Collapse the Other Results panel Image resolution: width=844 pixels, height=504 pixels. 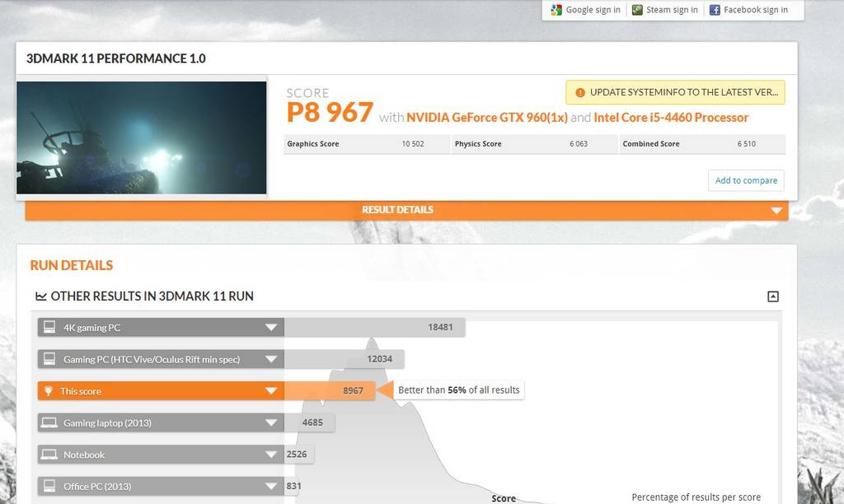(x=773, y=296)
